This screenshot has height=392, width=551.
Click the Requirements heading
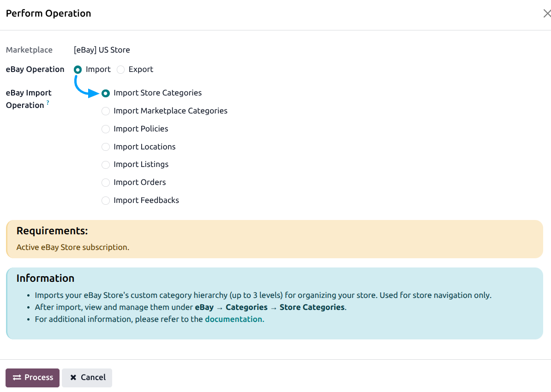(52, 231)
